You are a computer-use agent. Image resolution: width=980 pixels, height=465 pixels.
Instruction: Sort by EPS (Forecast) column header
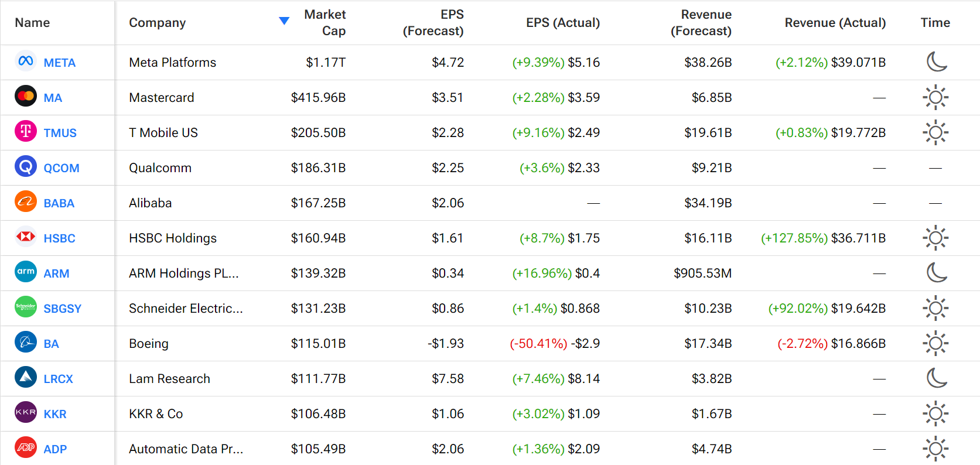click(x=433, y=23)
